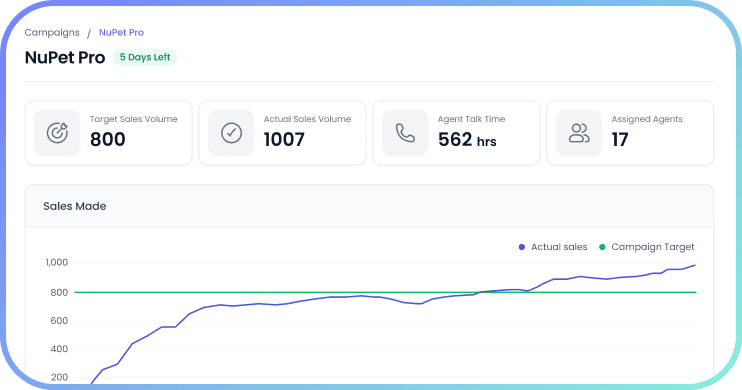Click the Target Sales Volume label
The height and width of the screenshot is (390, 742).
[x=133, y=119]
